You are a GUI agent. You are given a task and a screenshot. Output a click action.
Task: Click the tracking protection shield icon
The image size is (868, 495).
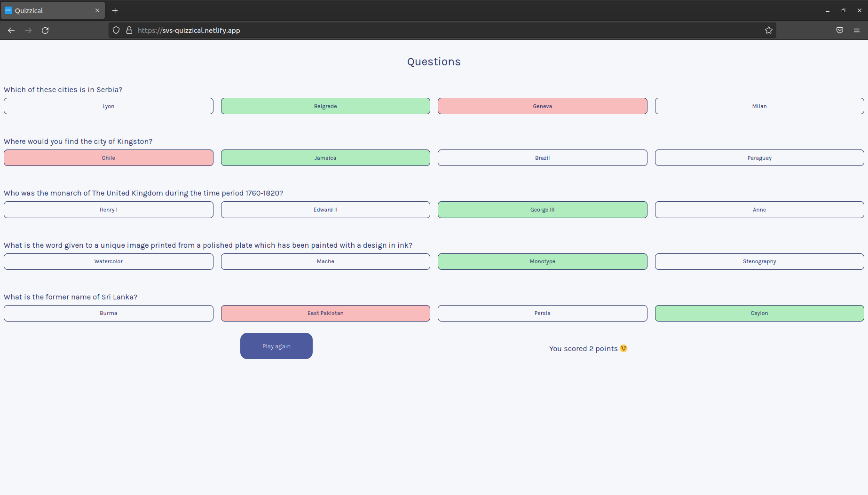(116, 30)
